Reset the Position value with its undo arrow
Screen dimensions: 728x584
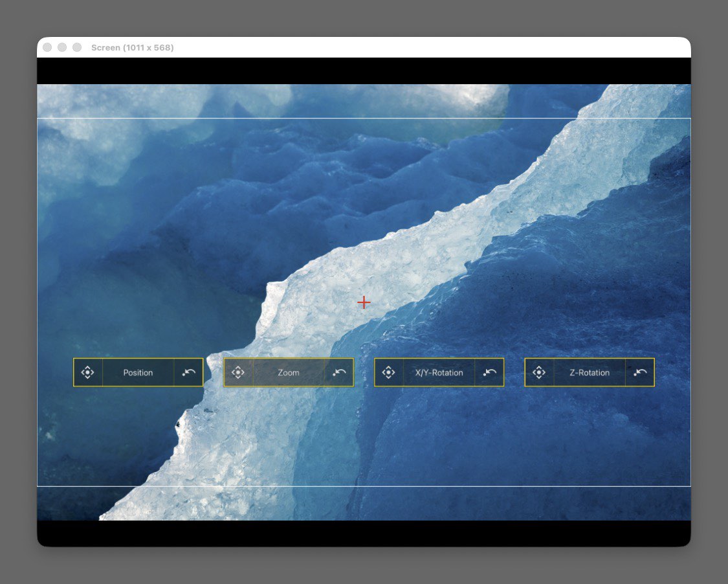[x=188, y=372]
